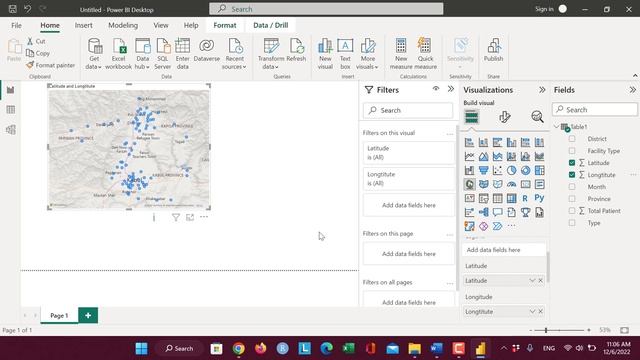The height and width of the screenshot is (360, 640).
Task: Collapse the Fields pane
Action: tap(632, 90)
